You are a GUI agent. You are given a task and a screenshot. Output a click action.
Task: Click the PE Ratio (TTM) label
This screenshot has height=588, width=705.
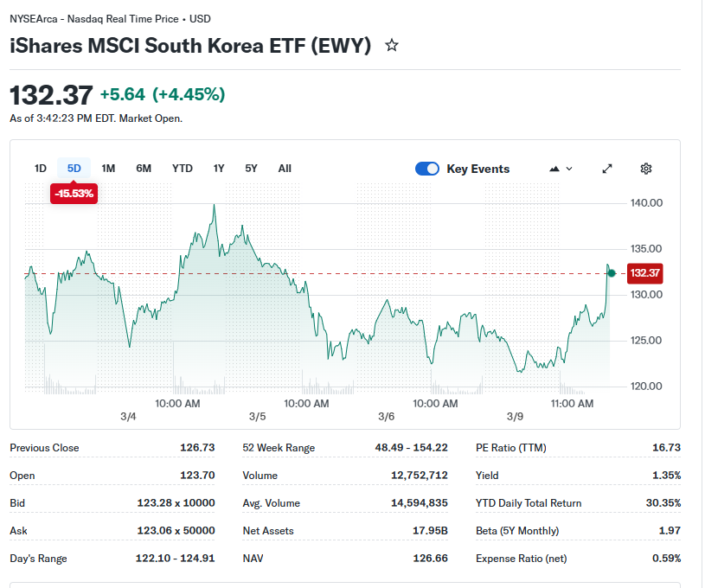click(510, 448)
